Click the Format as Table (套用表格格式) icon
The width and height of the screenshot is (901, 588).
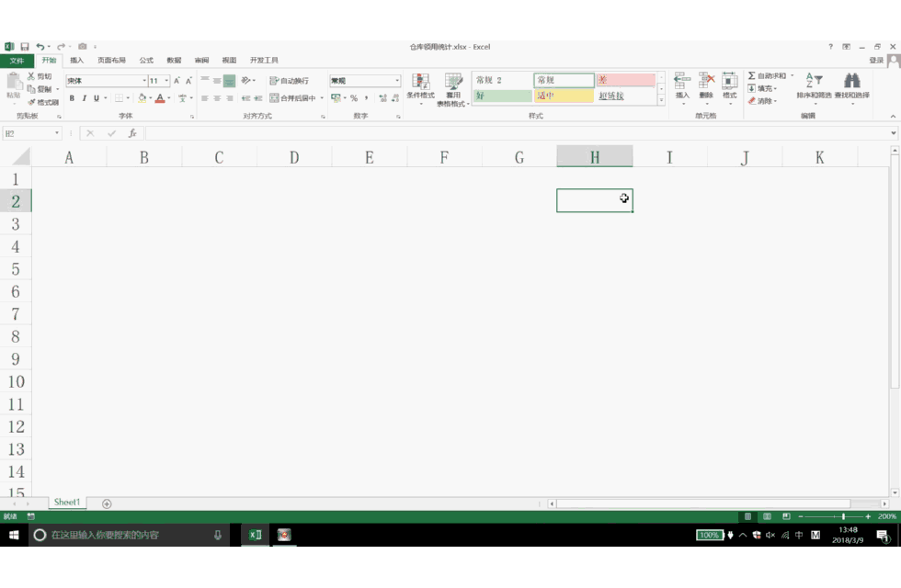pyautogui.click(x=453, y=90)
